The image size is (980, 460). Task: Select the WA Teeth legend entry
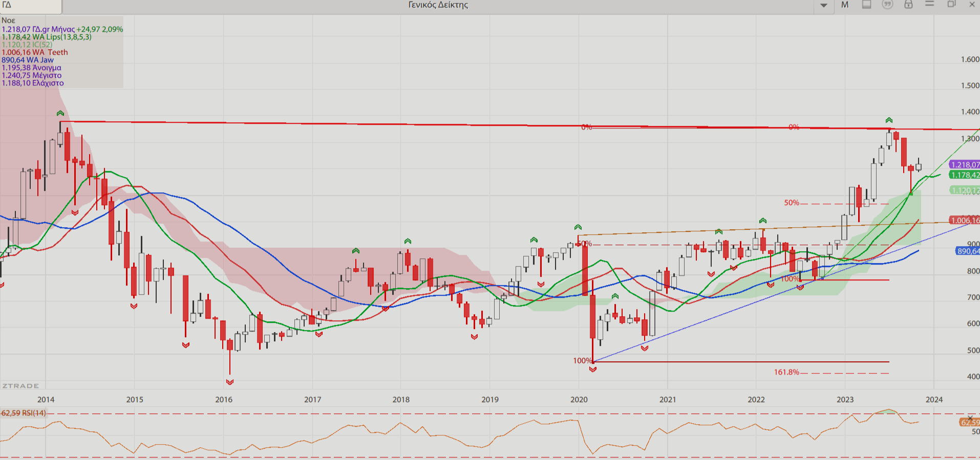[x=35, y=52]
